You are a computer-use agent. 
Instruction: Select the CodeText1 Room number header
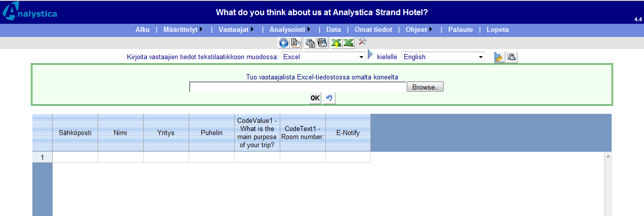click(x=303, y=133)
